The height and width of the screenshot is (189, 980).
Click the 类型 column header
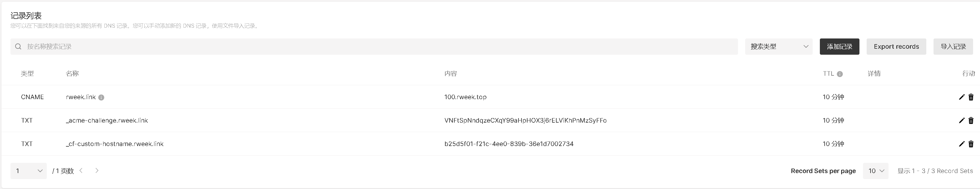[27, 74]
